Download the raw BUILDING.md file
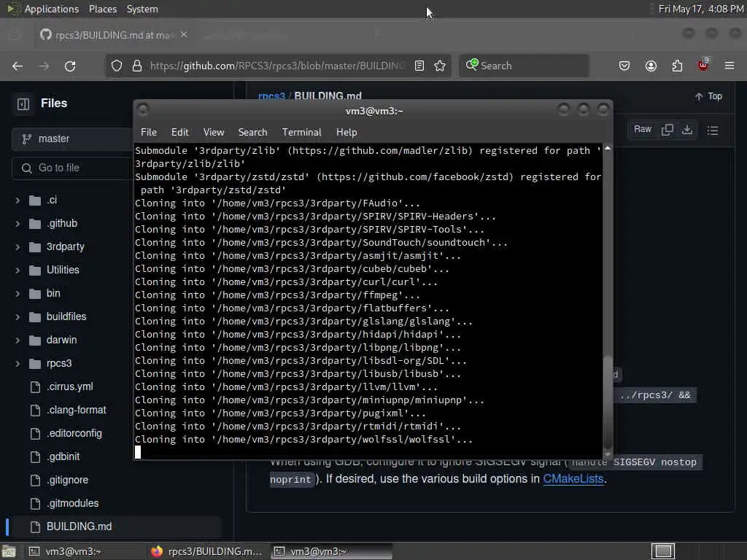The image size is (747, 560). [687, 130]
